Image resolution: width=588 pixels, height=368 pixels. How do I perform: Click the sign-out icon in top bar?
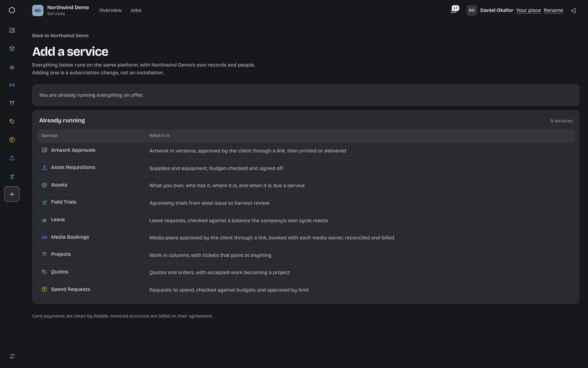pyautogui.click(x=573, y=11)
